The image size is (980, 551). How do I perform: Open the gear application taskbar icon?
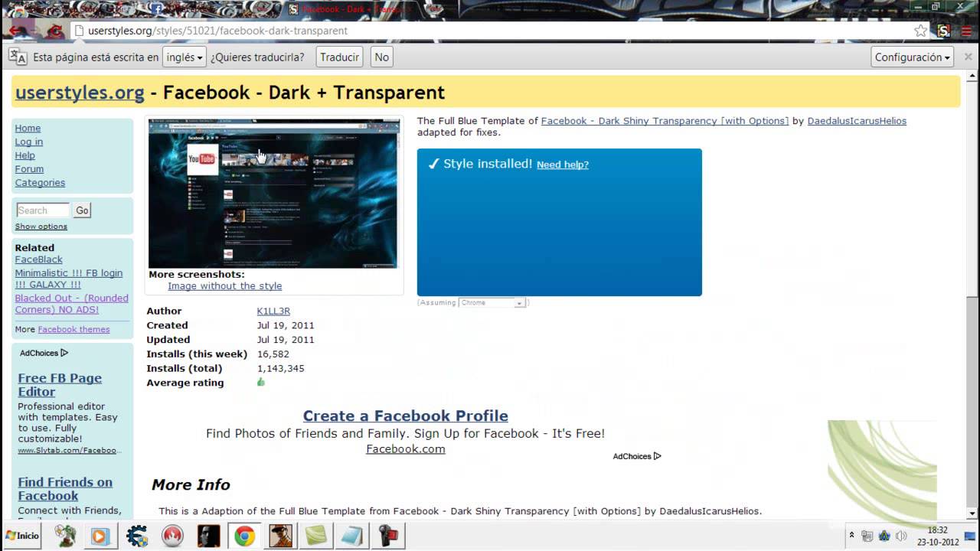click(137, 536)
